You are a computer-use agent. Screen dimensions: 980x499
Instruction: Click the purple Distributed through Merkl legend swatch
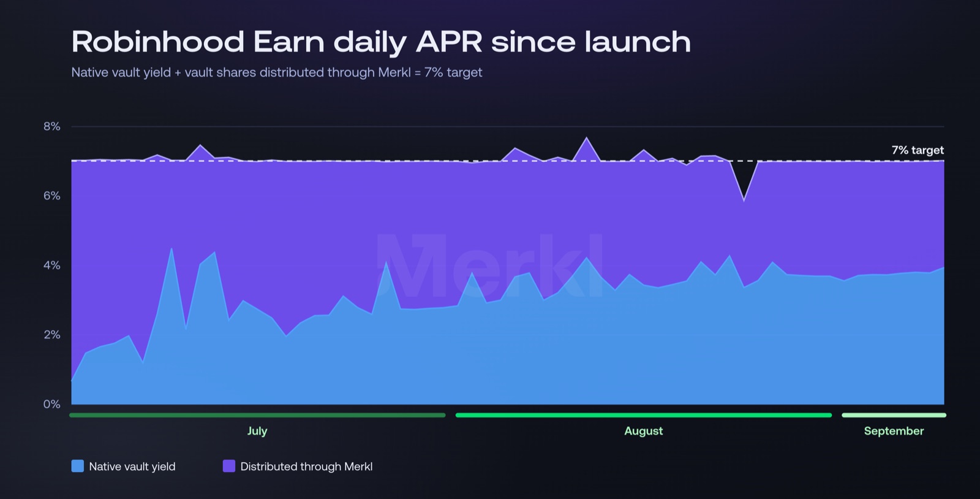point(229,466)
